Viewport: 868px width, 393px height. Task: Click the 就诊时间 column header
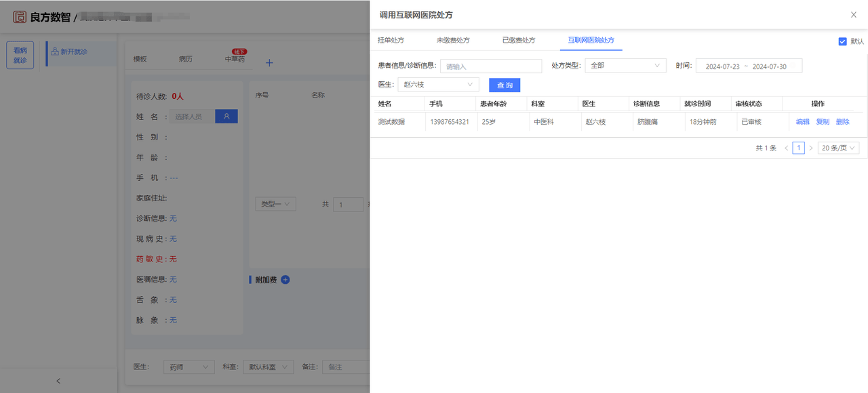coord(698,104)
